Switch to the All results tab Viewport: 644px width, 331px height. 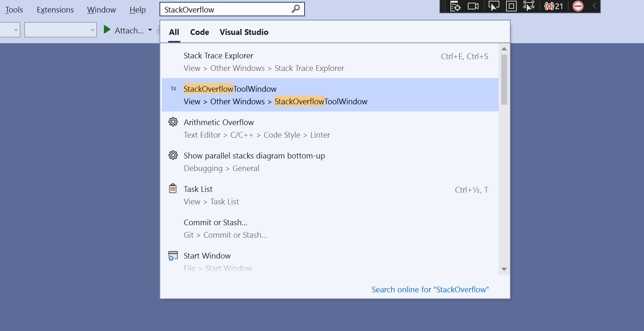(x=174, y=32)
